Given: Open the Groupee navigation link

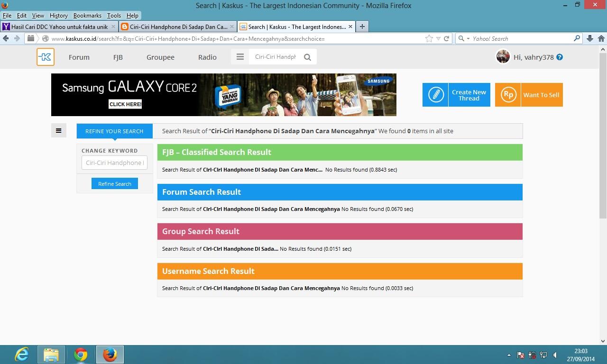Looking at the screenshot, I should point(160,57).
